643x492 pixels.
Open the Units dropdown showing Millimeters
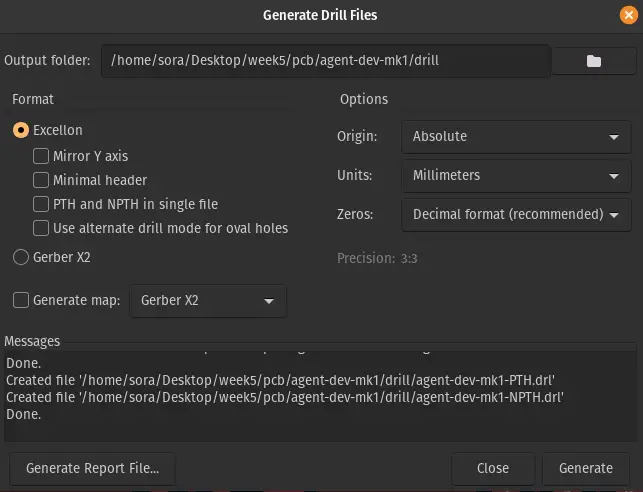515,175
